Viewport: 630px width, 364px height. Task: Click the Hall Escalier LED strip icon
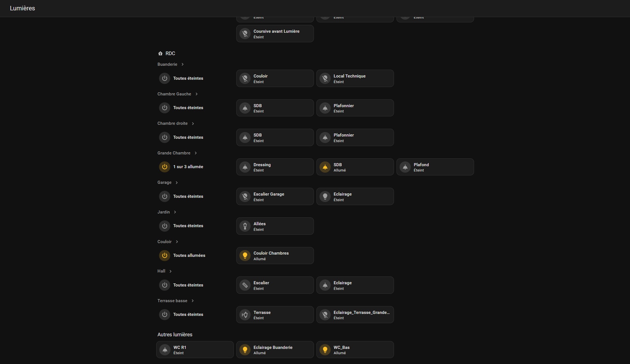(x=245, y=285)
